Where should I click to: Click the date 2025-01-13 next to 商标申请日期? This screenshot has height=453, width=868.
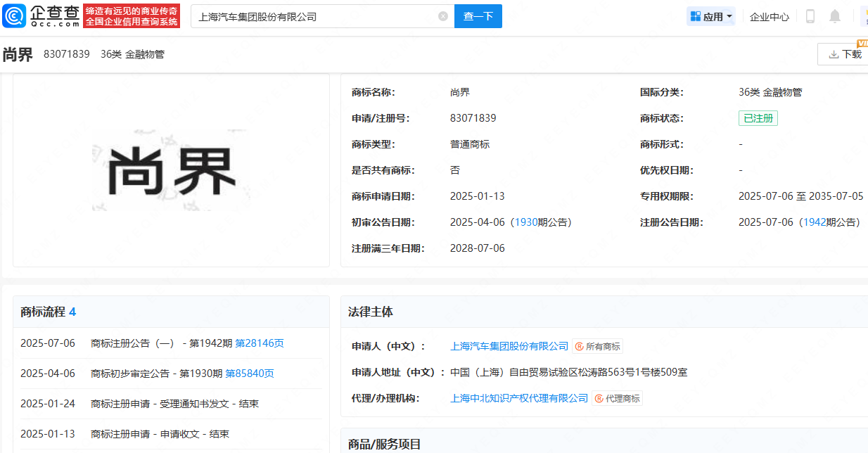click(x=478, y=196)
